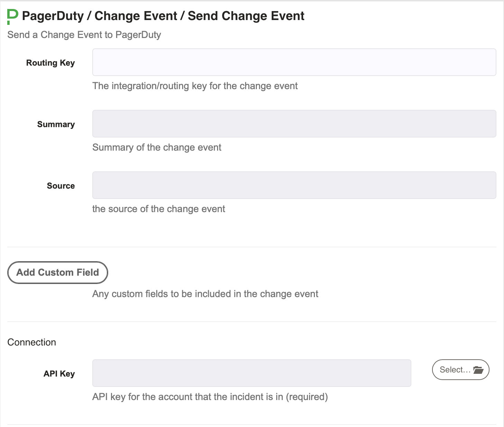Click the Add Custom Field button
504x427 pixels.
[x=58, y=273]
